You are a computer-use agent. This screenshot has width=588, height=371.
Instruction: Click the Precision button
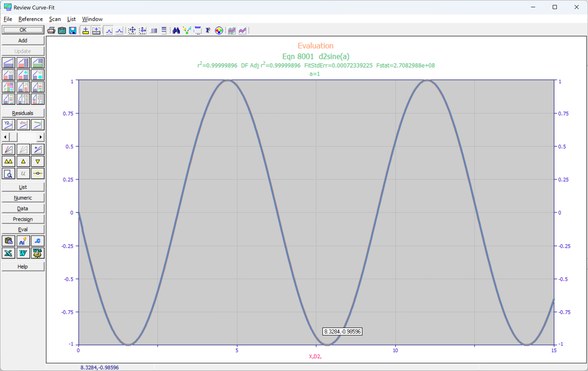point(23,219)
